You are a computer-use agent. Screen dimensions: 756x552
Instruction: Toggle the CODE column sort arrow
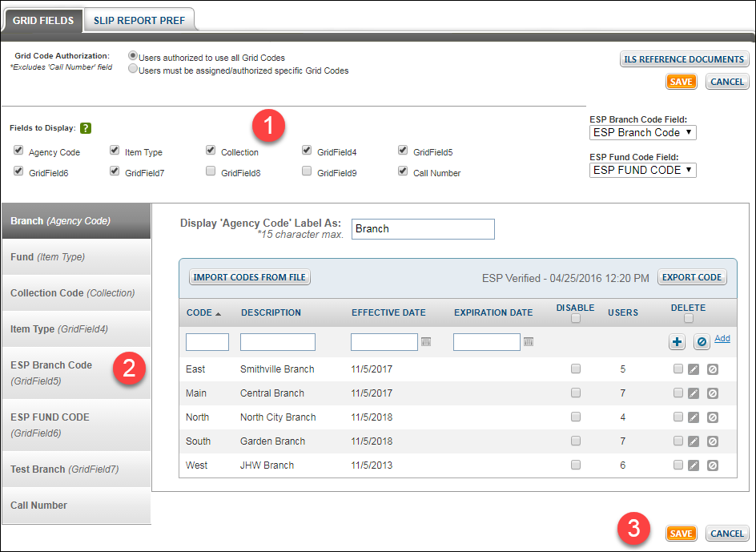tap(216, 312)
